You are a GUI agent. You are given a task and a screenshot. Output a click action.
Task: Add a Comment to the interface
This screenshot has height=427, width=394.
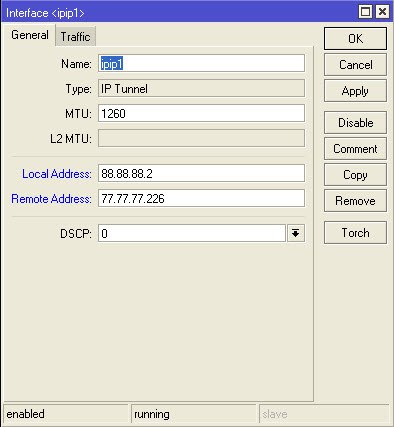click(355, 149)
